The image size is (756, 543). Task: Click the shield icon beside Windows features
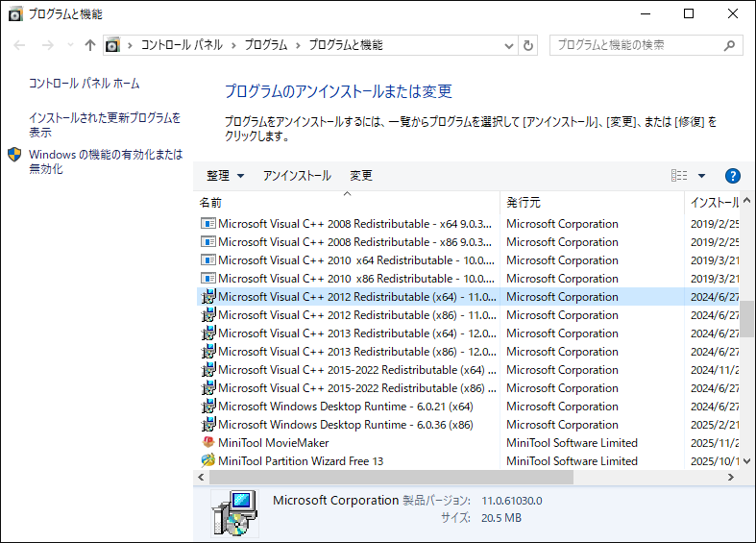(x=15, y=155)
